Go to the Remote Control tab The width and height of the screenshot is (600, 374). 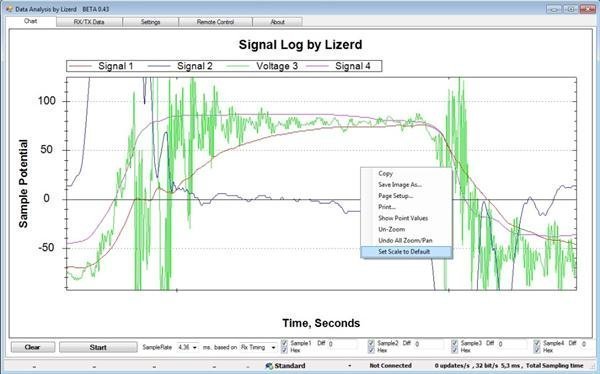pyautogui.click(x=215, y=22)
